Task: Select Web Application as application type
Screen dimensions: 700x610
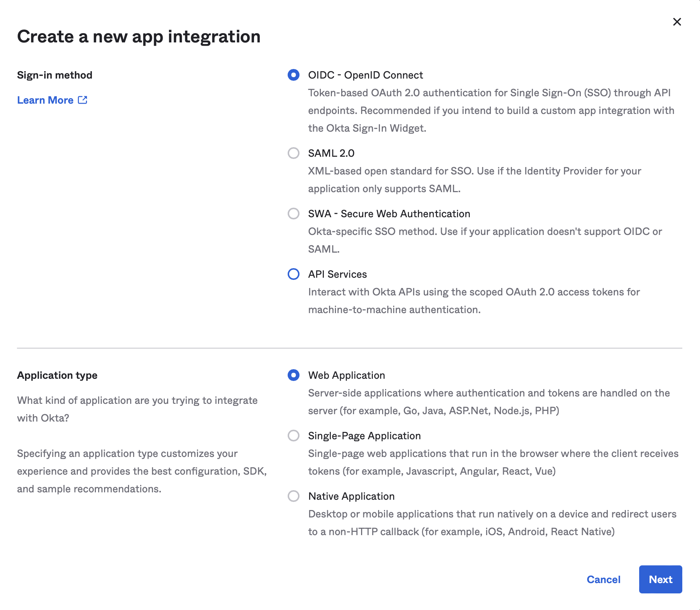Action: [293, 375]
